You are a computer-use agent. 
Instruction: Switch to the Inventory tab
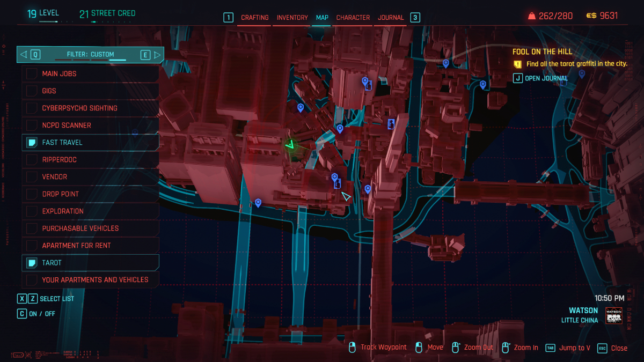pos(292,18)
